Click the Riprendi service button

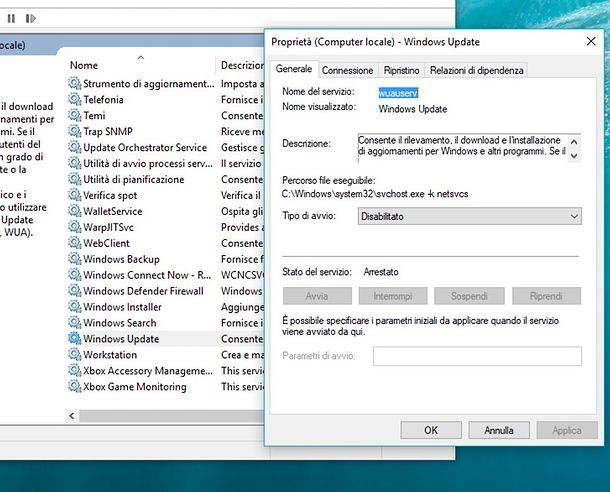point(546,296)
